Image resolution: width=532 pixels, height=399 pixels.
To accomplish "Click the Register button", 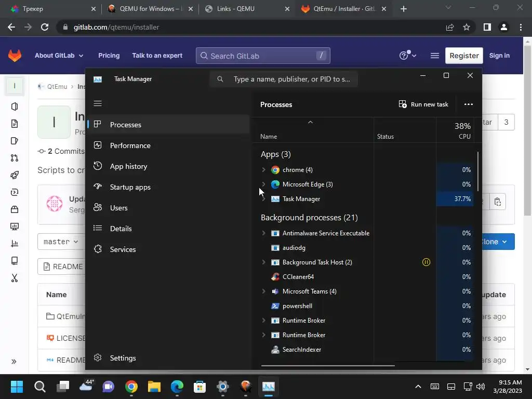I will point(464,56).
